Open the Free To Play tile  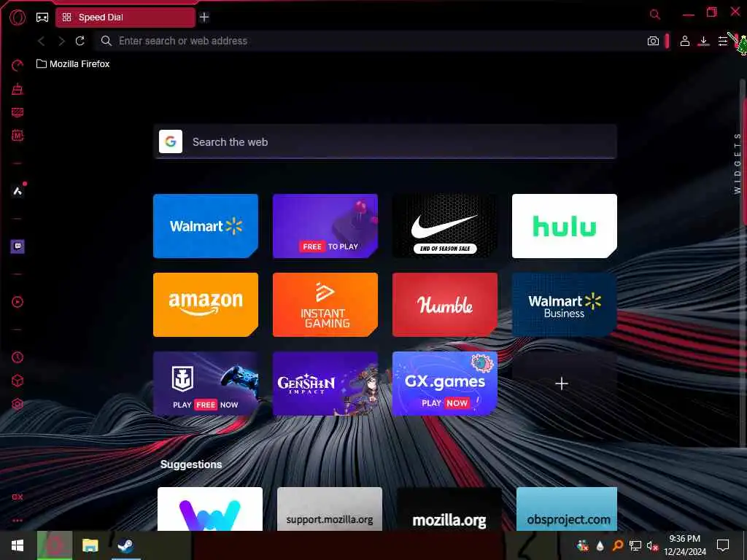[x=325, y=226]
